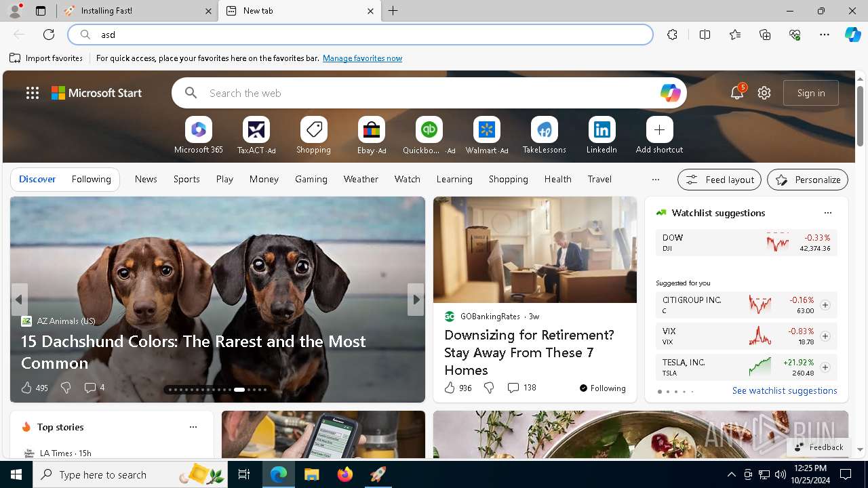The width and height of the screenshot is (868, 488).
Task: Click Import favorites
Action: 46,58
